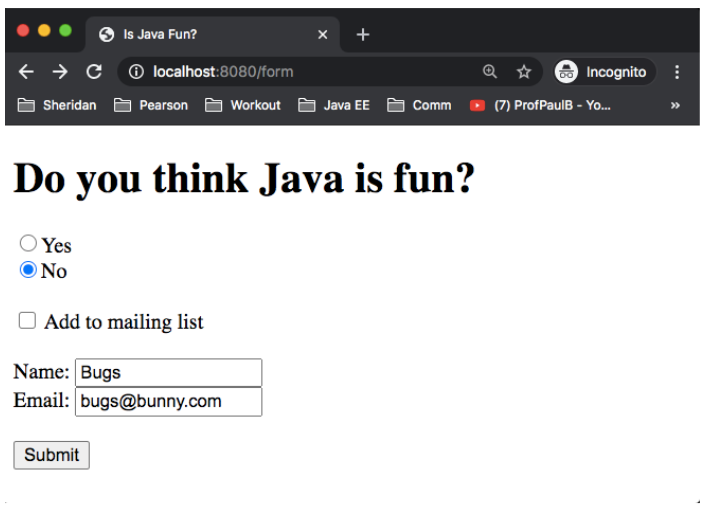Open the Java EE bookmarks folder
The height and width of the screenshot is (508, 711).
(x=334, y=106)
